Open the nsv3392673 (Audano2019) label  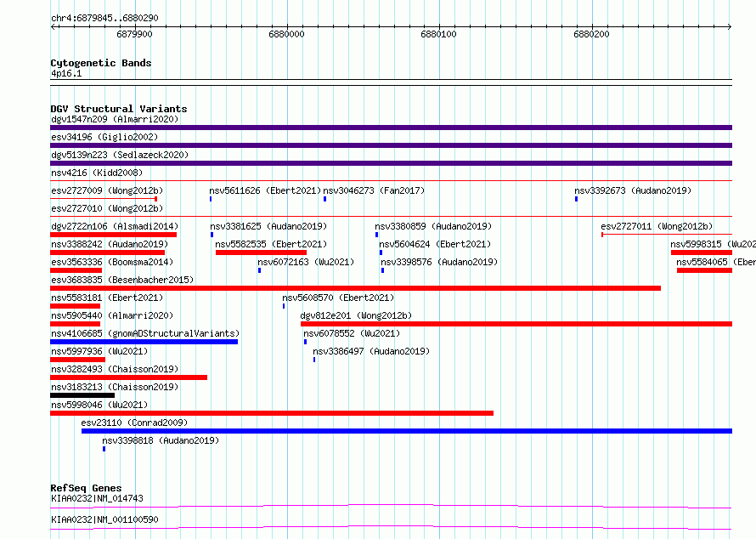pos(633,190)
